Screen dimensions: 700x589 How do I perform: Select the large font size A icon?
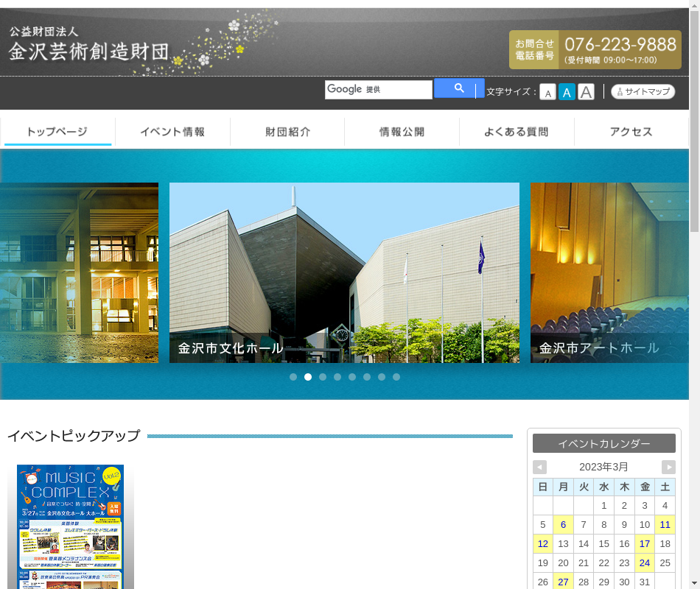tap(586, 92)
